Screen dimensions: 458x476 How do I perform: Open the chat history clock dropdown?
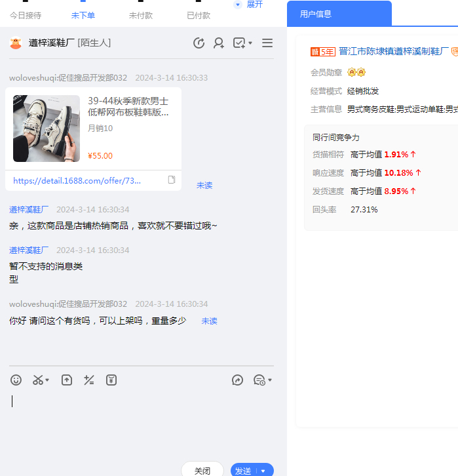[x=262, y=380]
